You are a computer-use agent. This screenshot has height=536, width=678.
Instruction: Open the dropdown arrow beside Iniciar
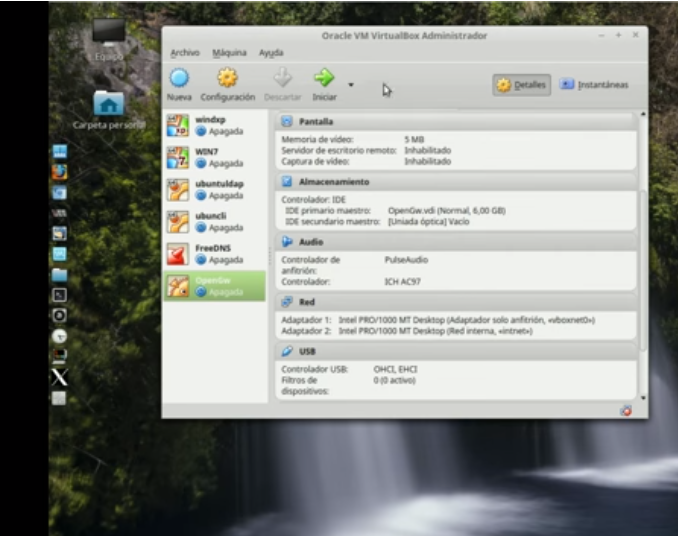tap(351, 85)
